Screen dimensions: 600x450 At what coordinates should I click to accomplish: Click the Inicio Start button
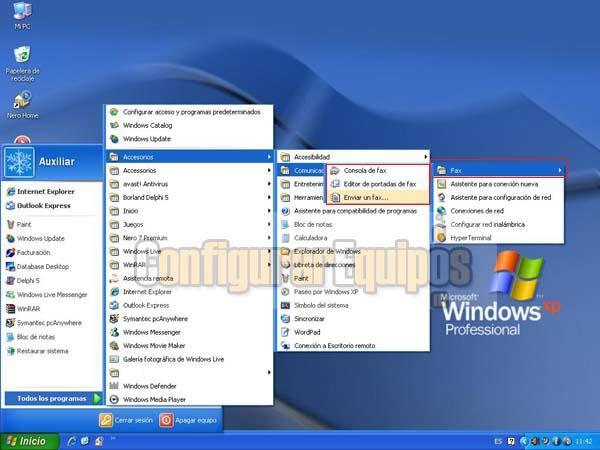[29, 441]
